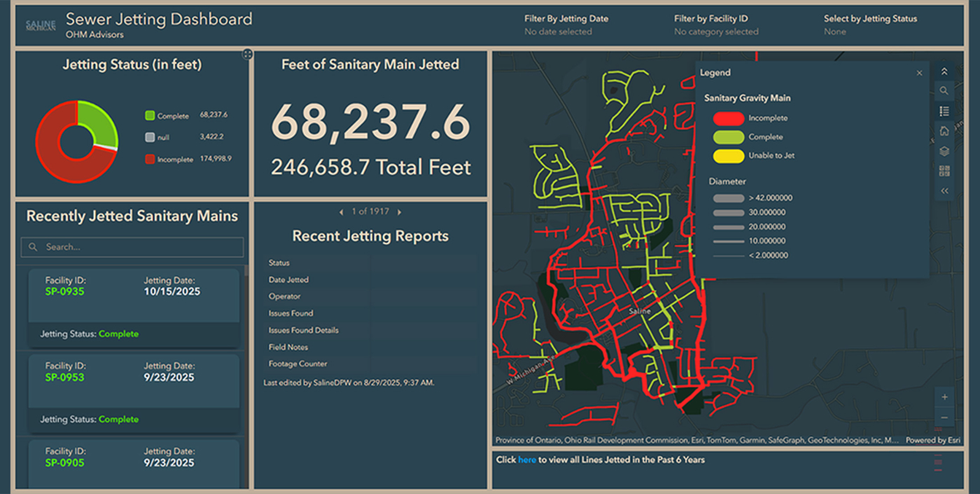The height and width of the screenshot is (494, 980).
Task: Click the Saline Michigan logo
Action: [x=41, y=25]
